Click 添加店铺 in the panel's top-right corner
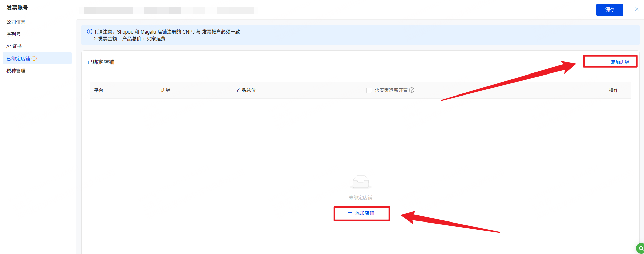This screenshot has height=254, width=644. (616, 62)
